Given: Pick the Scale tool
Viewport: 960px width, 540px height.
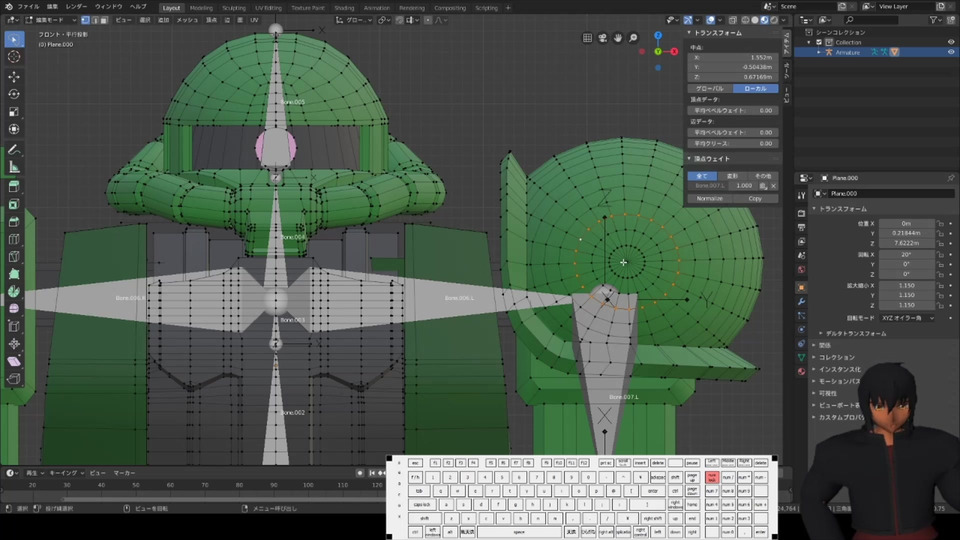Looking at the screenshot, I should (x=13, y=112).
